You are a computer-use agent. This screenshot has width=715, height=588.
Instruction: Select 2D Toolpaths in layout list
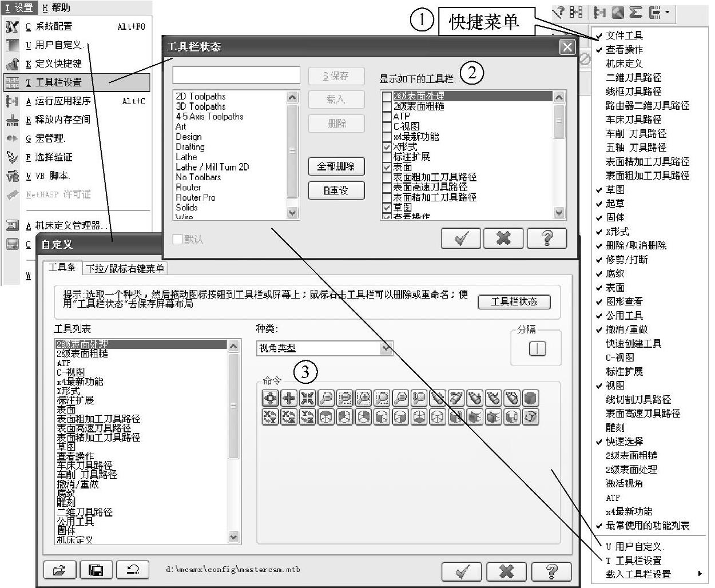tap(201, 97)
